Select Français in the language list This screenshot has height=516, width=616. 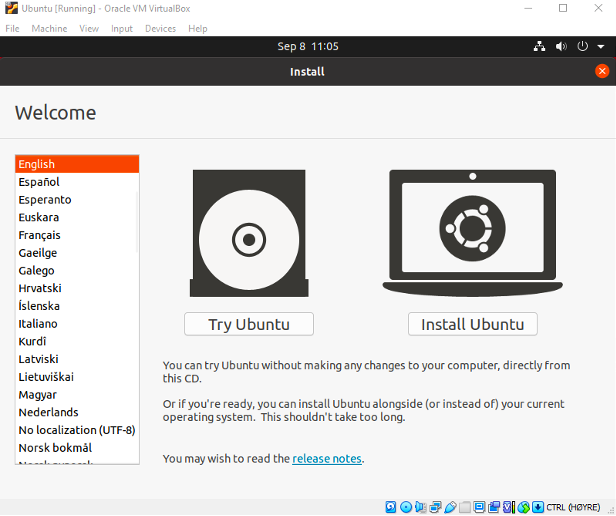[x=77, y=235]
